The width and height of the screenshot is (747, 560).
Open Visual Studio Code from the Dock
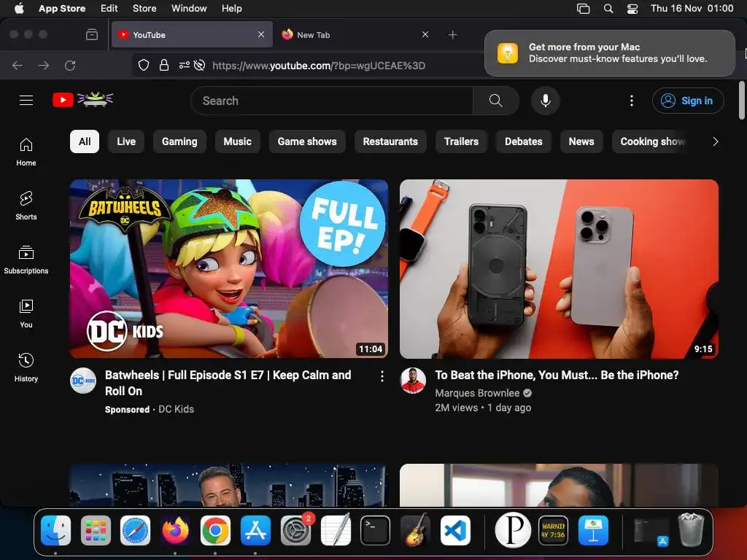click(x=455, y=531)
